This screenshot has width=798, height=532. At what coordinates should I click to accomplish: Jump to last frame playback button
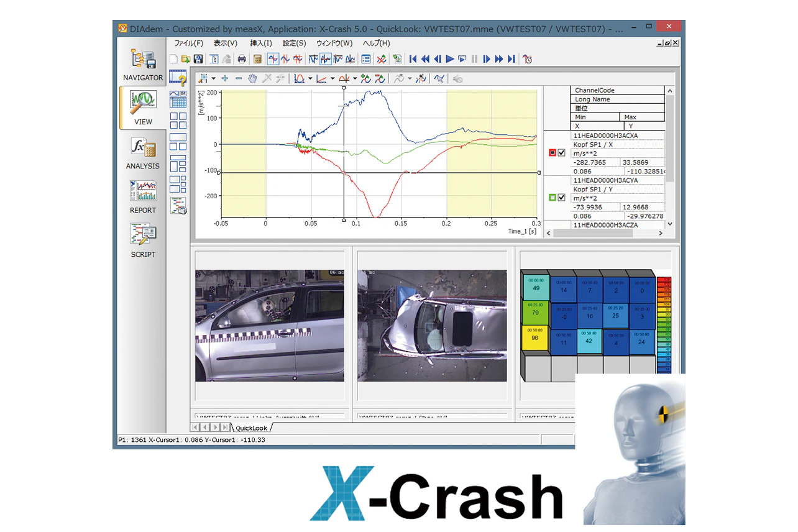pos(511,59)
